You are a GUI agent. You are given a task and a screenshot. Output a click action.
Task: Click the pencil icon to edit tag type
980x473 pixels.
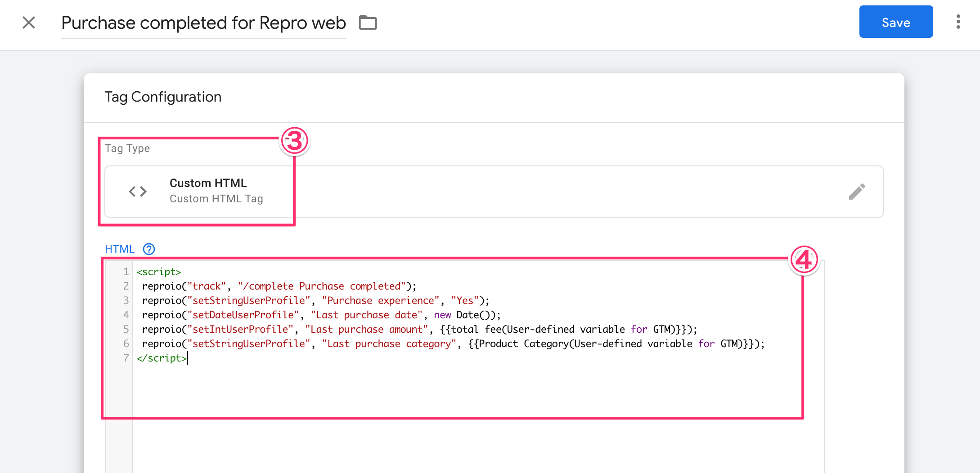(x=857, y=192)
